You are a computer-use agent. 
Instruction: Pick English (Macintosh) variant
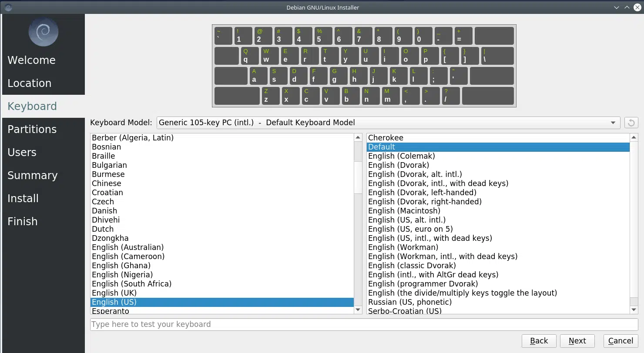(498, 211)
